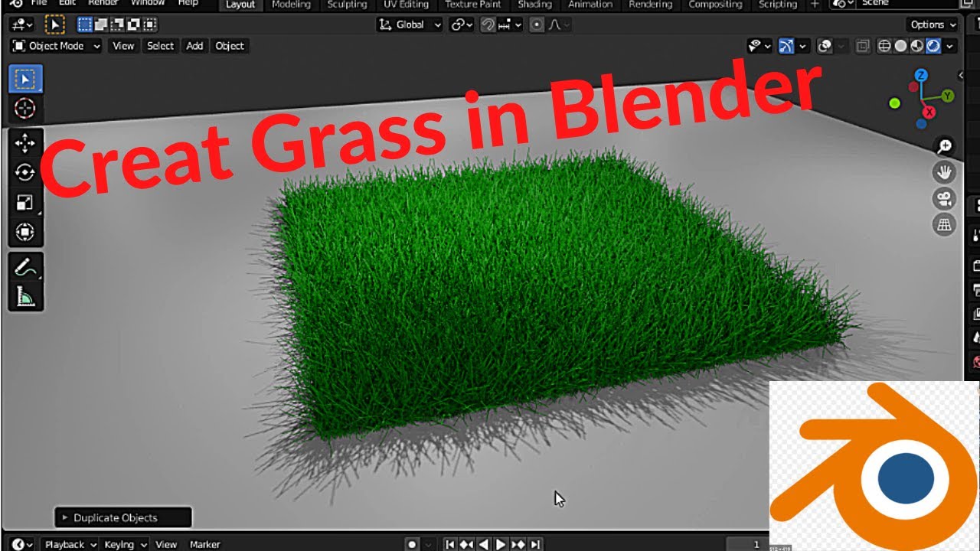
Task: Toggle viewport overlays
Action: [825, 46]
